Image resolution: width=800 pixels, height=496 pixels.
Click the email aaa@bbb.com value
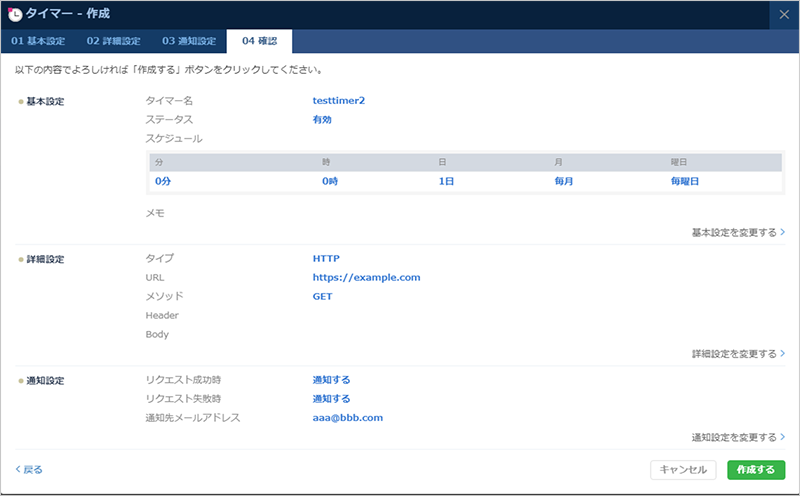348,418
